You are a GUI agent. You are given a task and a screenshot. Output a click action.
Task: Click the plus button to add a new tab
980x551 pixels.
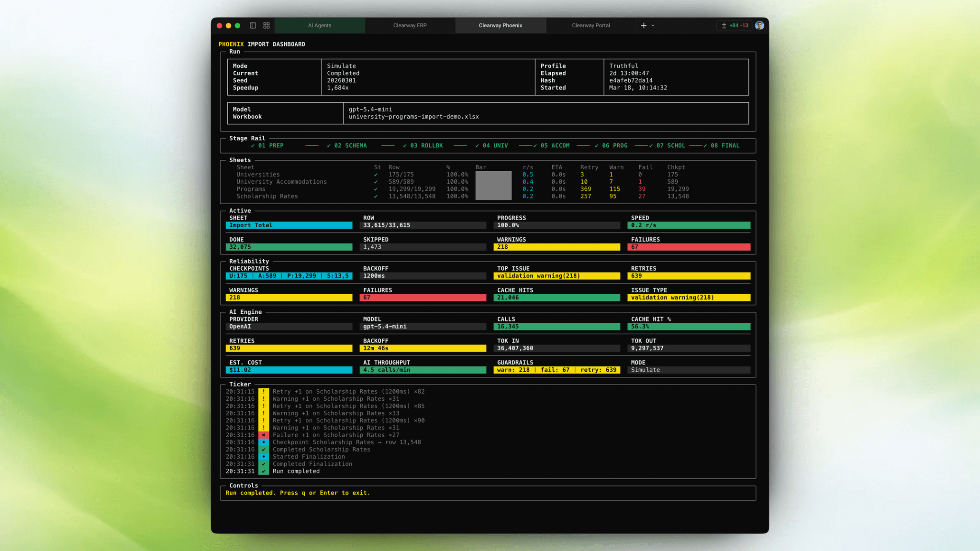coord(645,25)
